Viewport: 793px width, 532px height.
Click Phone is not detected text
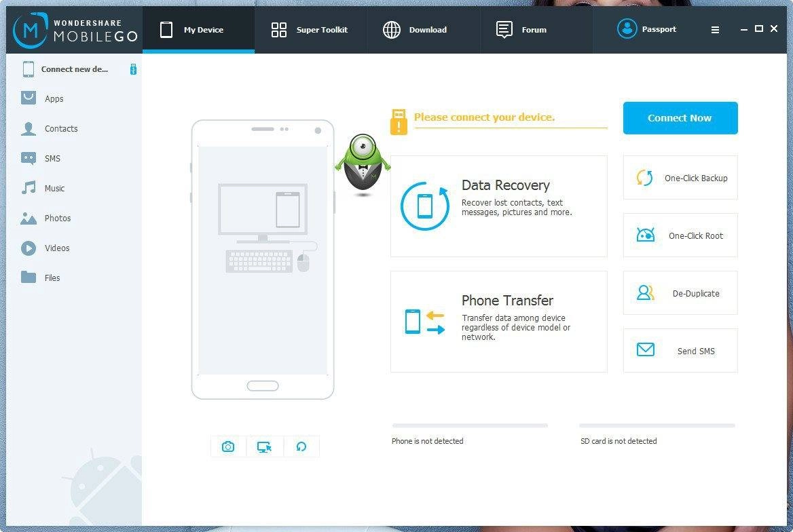(x=427, y=441)
